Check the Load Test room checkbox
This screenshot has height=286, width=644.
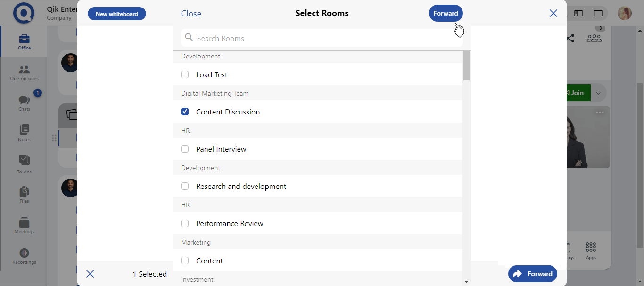[x=185, y=74]
